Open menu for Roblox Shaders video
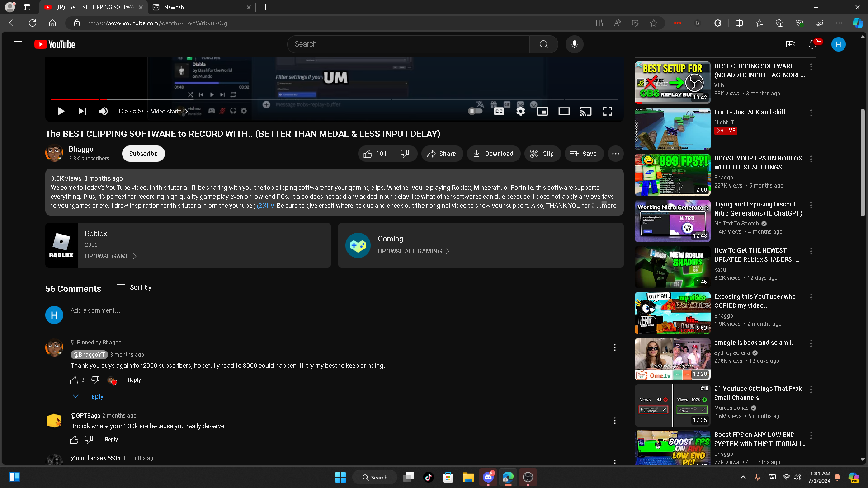This screenshot has width=868, height=488. [811, 251]
